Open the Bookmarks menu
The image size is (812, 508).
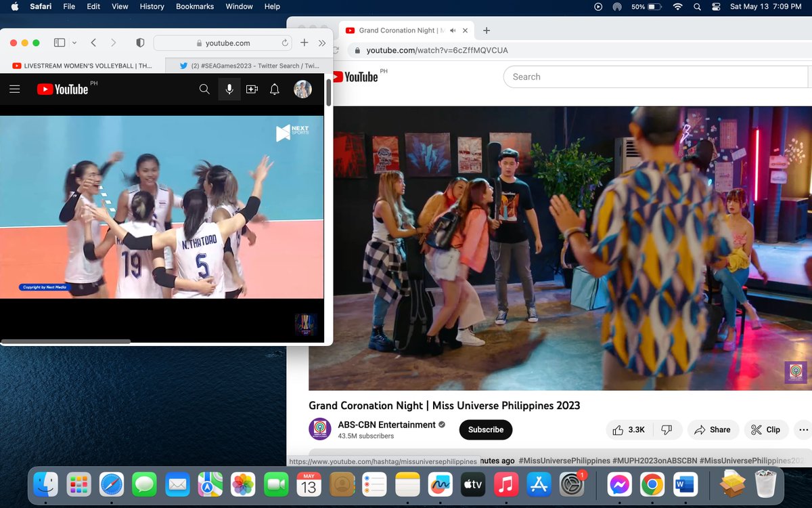195,6
